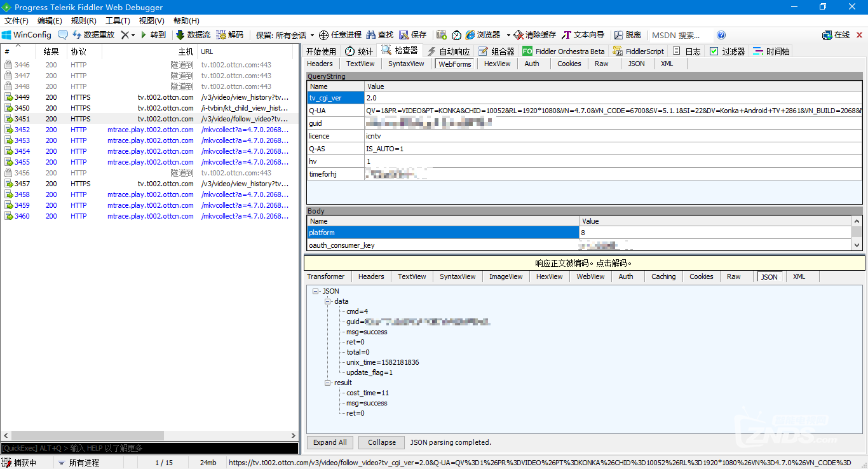This screenshot has width=868, height=469.
Task: Select the response Transformer tab
Action: tap(326, 276)
